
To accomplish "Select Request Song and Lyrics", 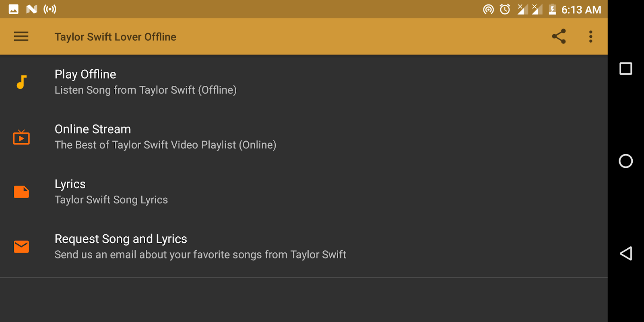I will 121,239.
